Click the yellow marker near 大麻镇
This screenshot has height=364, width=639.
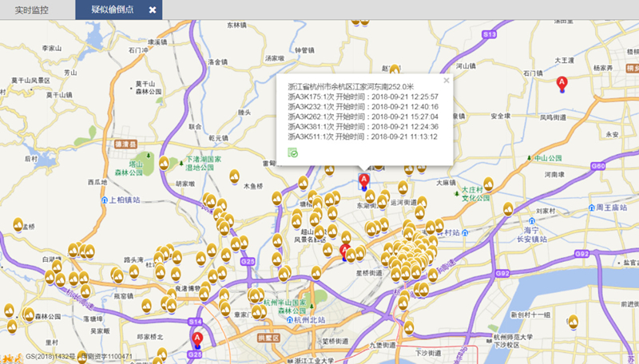pos(488,184)
